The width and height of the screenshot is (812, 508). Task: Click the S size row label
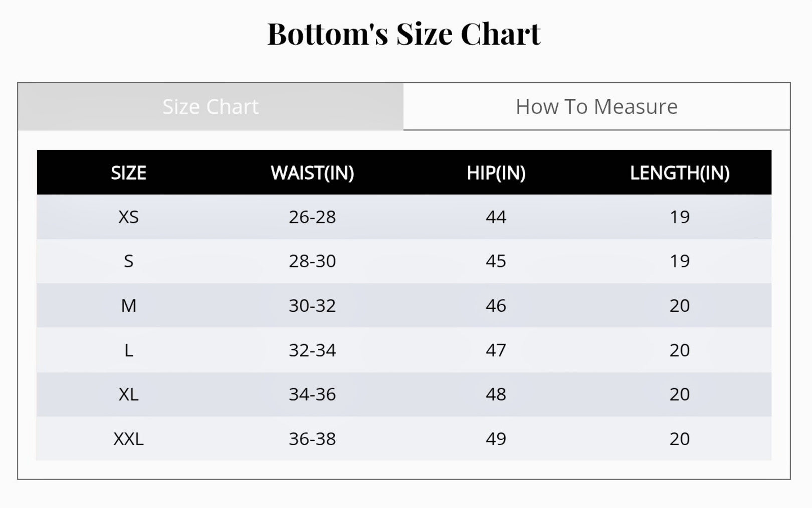coord(129,261)
